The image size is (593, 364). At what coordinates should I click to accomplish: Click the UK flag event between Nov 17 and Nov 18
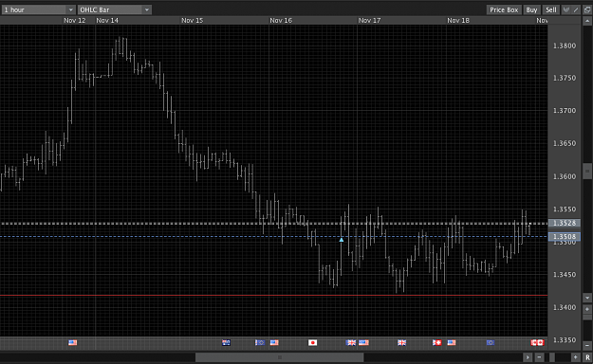coord(401,342)
